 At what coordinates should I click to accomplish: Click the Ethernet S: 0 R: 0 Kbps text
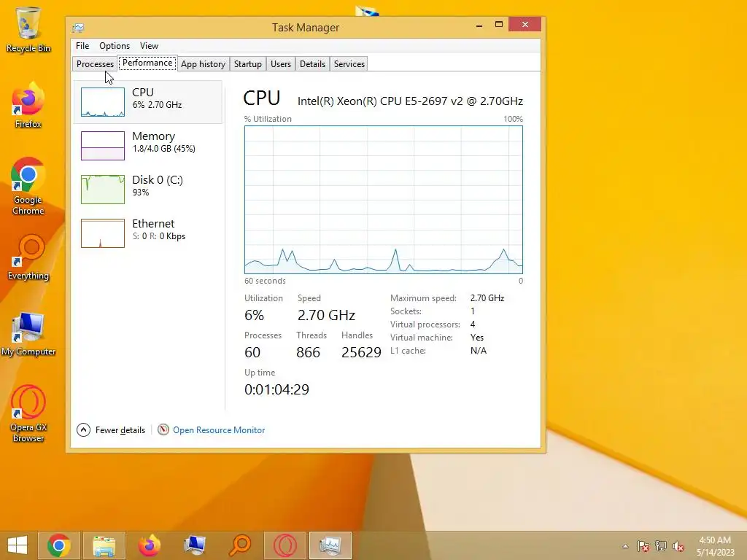158,236
